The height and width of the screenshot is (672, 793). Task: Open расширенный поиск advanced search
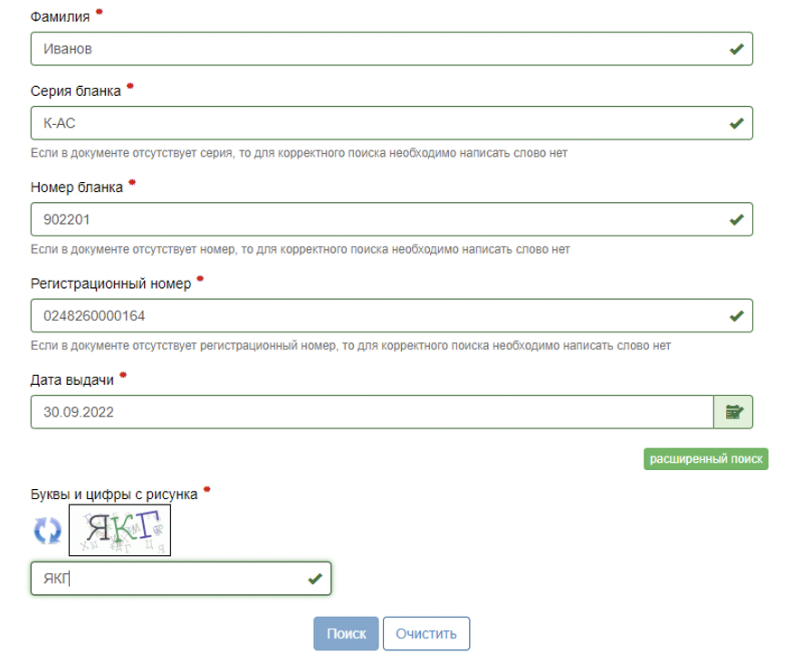click(x=706, y=459)
